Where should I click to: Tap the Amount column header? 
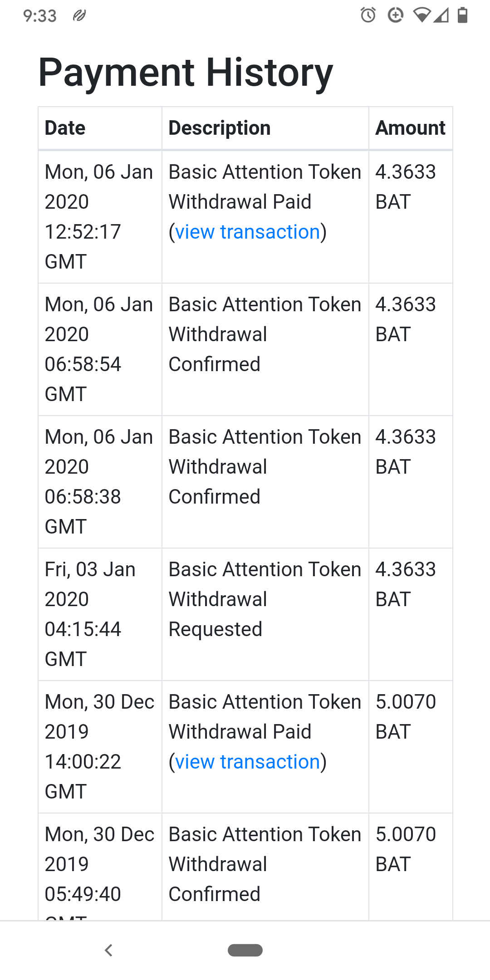410,128
